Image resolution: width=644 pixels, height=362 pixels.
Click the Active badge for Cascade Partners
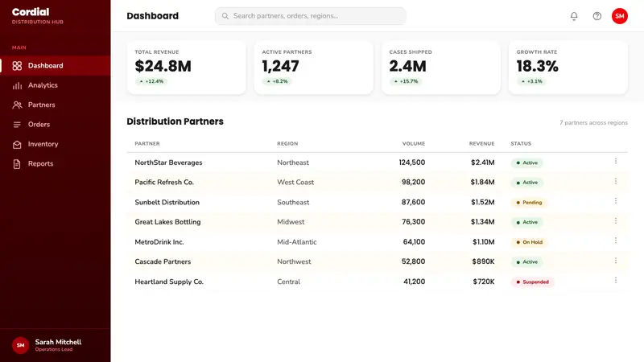[527, 262]
